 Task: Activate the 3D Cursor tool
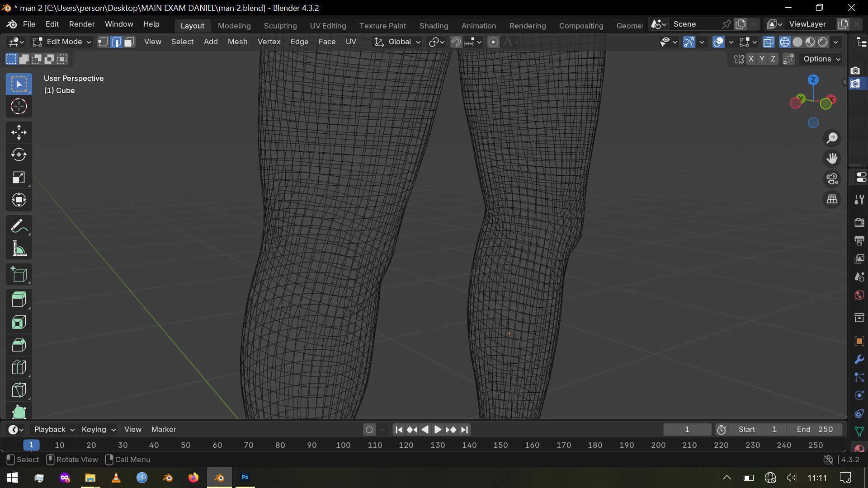click(19, 107)
